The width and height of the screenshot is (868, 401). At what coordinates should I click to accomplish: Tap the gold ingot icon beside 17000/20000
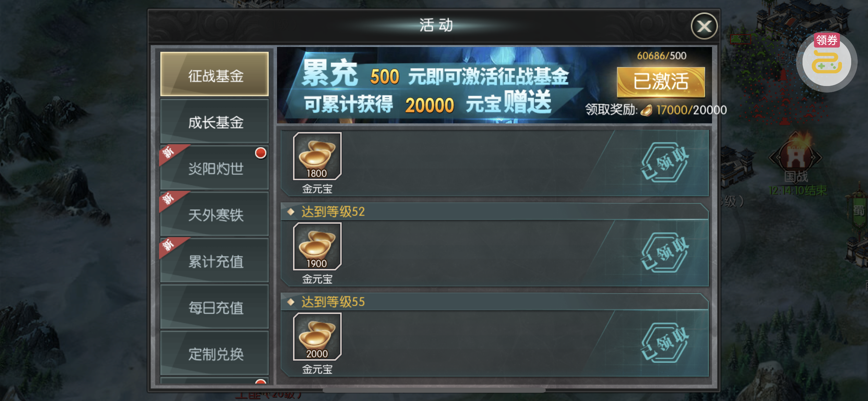coord(646,110)
